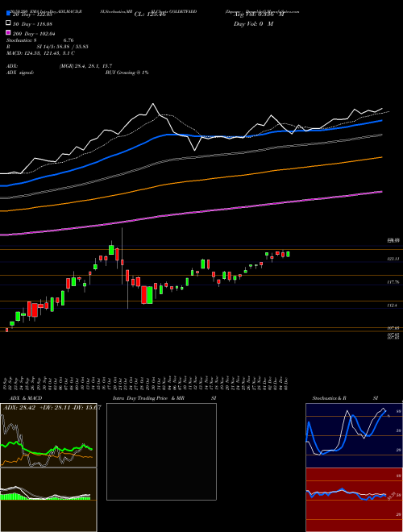Click the 'Stochastics: 8' value line
The width and height of the screenshot is (403, 532).
[39, 40]
